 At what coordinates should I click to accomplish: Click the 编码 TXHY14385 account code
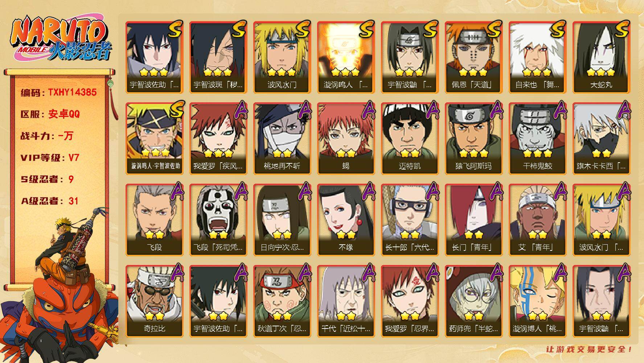pos(59,92)
